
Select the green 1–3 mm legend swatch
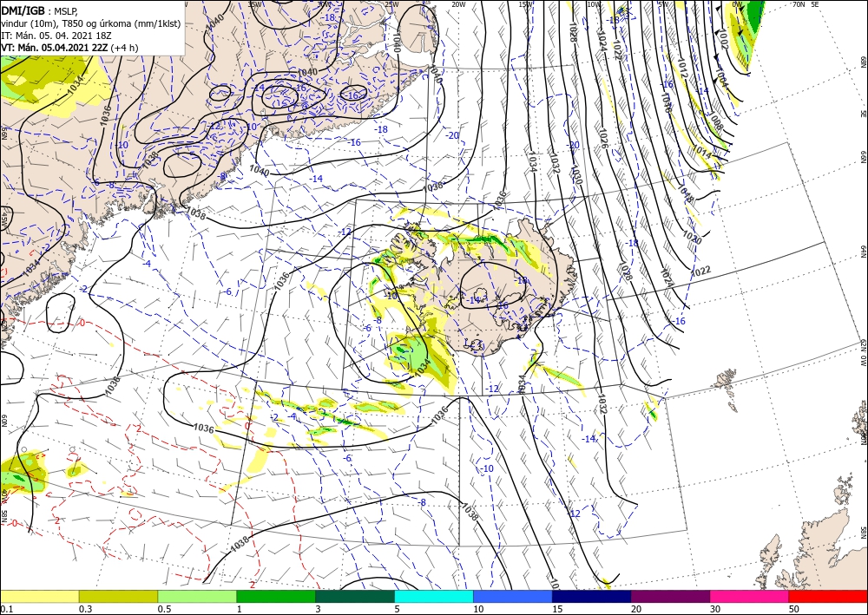click(276, 596)
